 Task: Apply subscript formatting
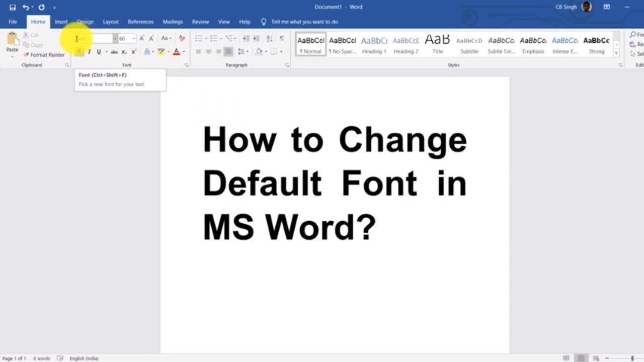point(124,52)
